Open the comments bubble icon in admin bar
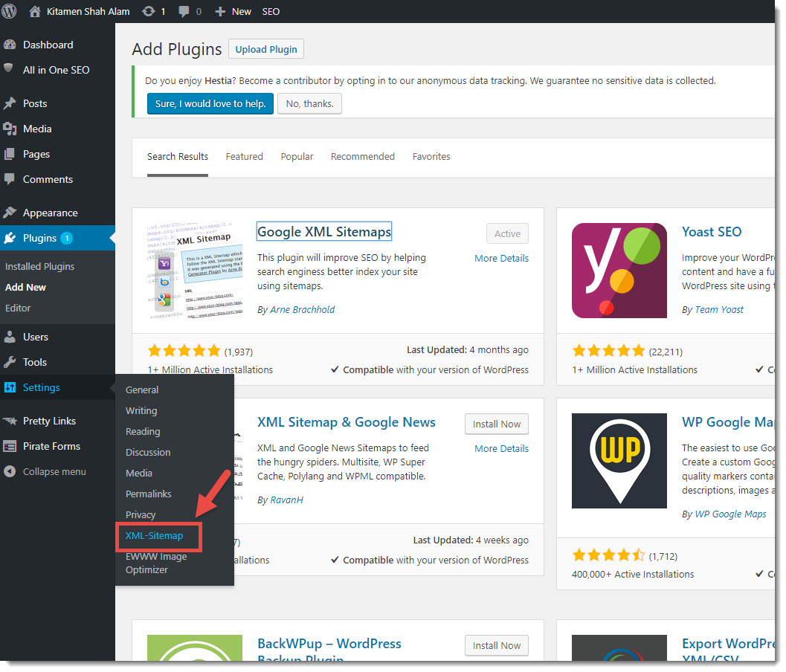 click(184, 12)
